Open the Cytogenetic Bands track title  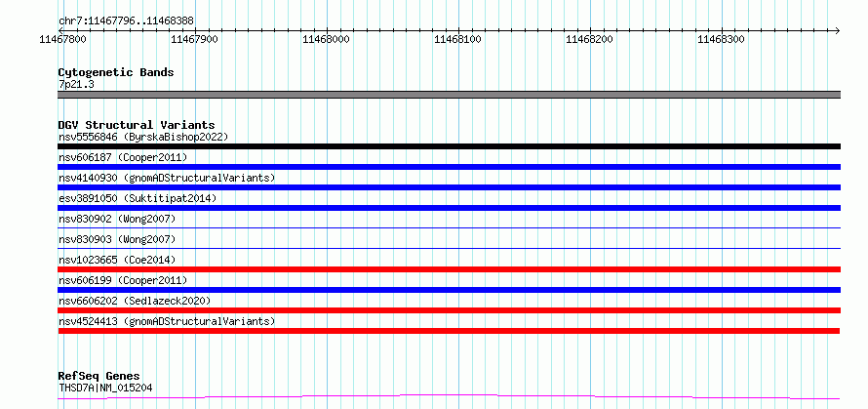(x=116, y=72)
